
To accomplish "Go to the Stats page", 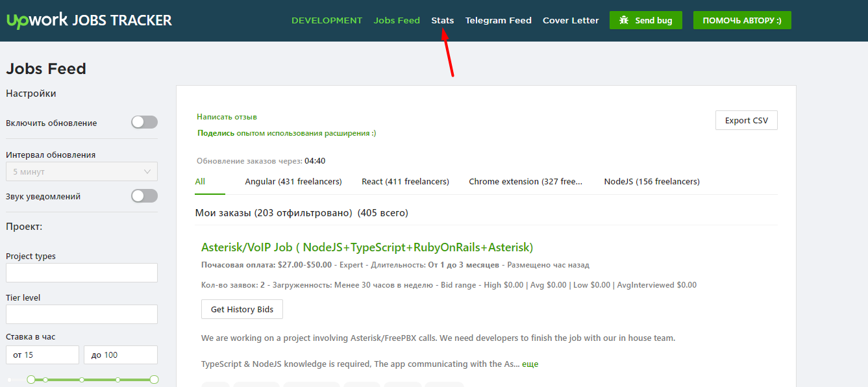I will 443,20.
